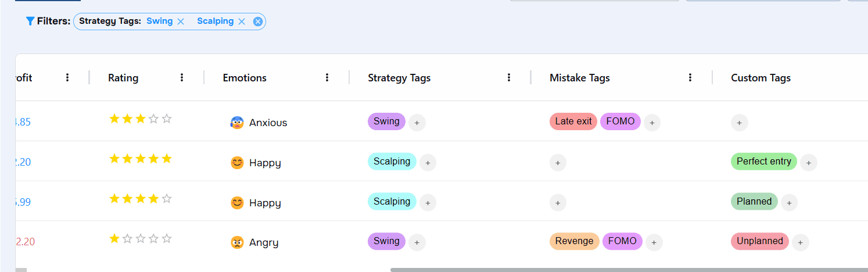Remove the Scalping filter chip
Screen dimensions: 868x272
click(x=242, y=22)
